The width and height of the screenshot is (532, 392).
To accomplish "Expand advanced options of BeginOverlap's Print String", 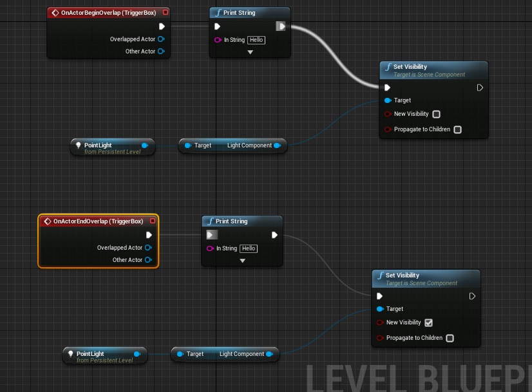I will [x=251, y=52].
